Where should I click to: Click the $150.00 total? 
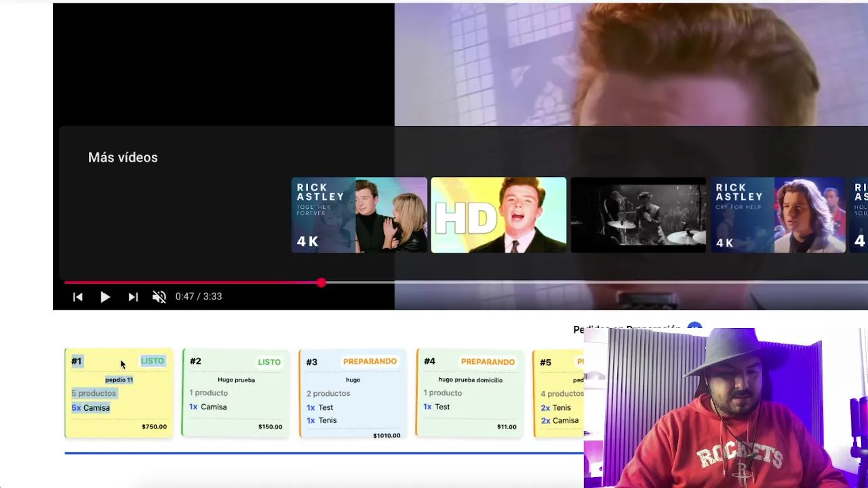pyautogui.click(x=271, y=427)
